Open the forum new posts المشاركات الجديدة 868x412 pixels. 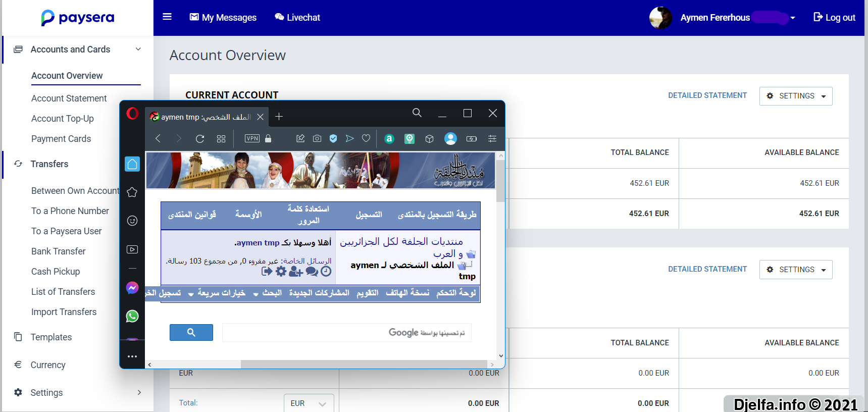pos(319,293)
